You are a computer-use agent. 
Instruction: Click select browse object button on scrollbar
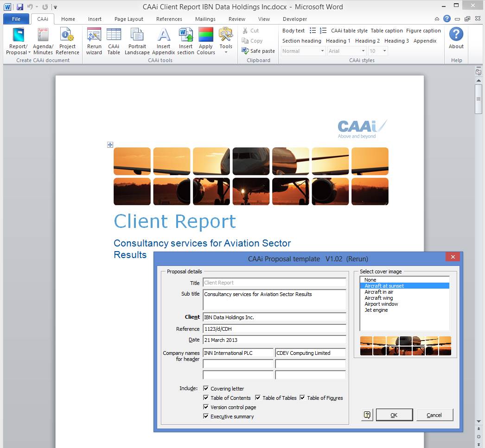[x=479, y=436]
